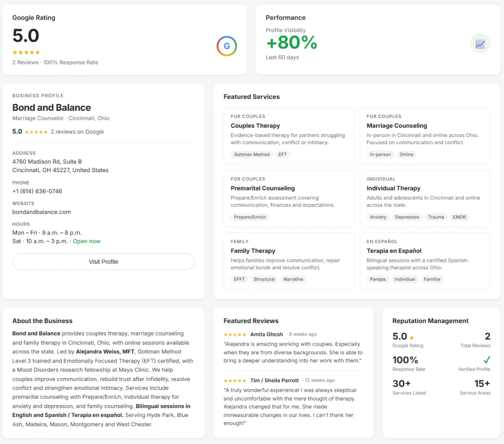This screenshot has height=444, width=504.
Task: Click '2 Reviews · 100% Response Rate' text
Action: (x=55, y=62)
